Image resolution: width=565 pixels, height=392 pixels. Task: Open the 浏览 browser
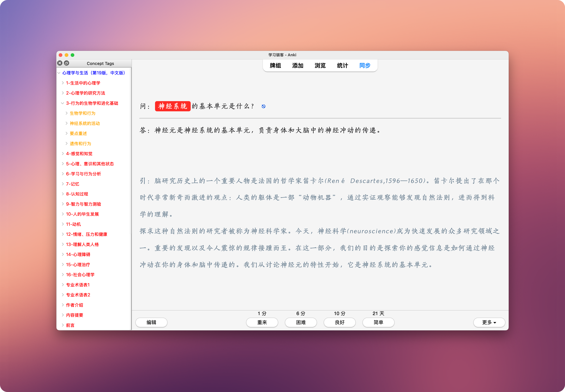[x=320, y=66]
